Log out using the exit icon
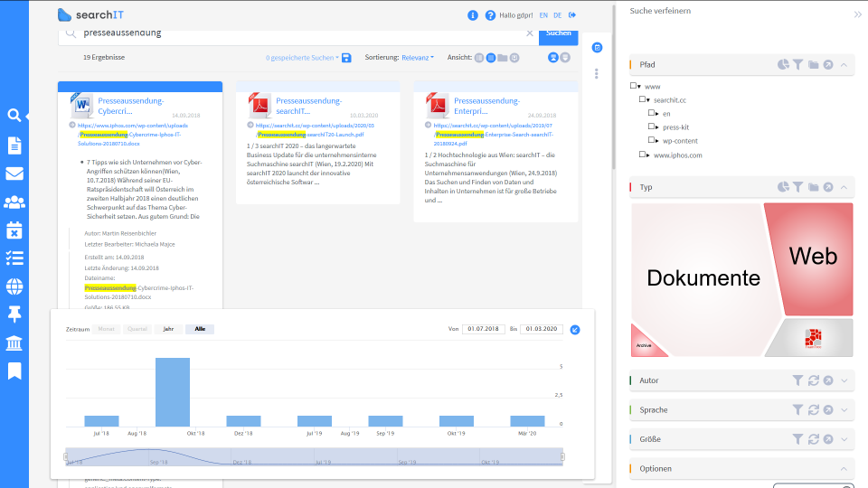868x488 pixels. pos(572,15)
